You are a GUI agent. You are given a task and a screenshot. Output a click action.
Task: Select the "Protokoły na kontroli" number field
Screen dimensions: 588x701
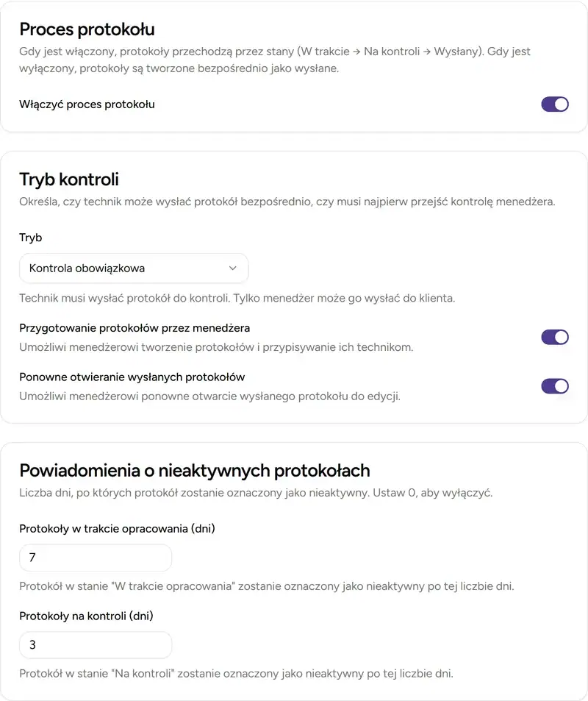click(x=95, y=644)
